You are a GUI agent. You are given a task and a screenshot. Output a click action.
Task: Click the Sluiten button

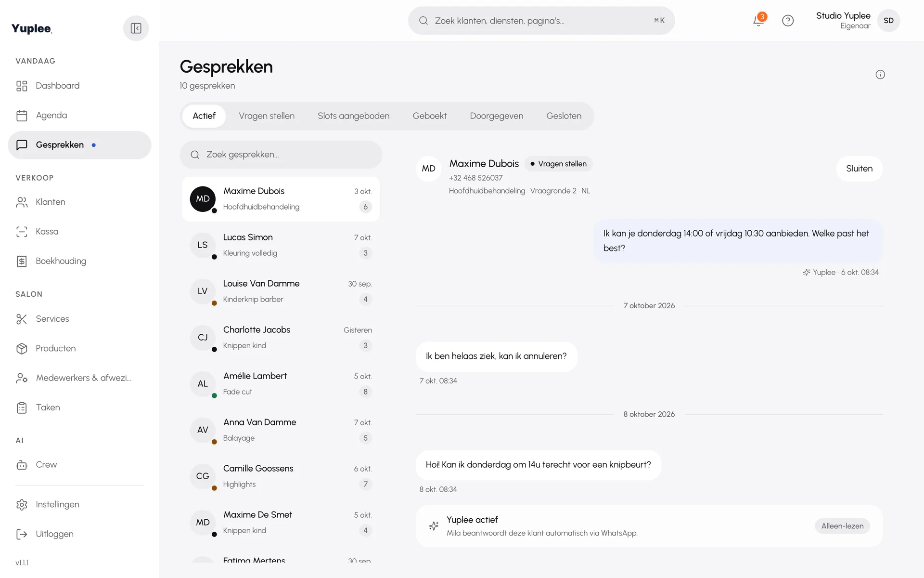click(859, 169)
